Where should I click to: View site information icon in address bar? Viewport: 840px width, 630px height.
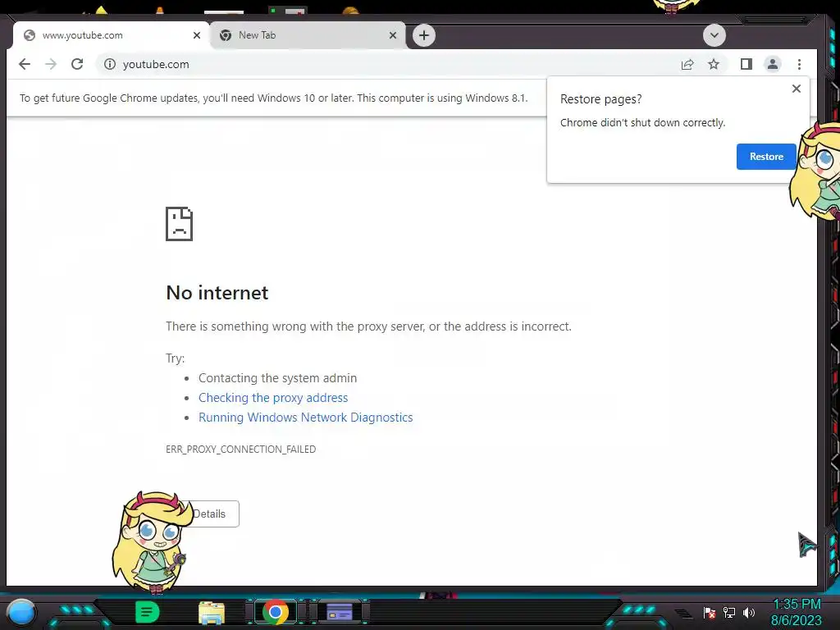(x=110, y=64)
